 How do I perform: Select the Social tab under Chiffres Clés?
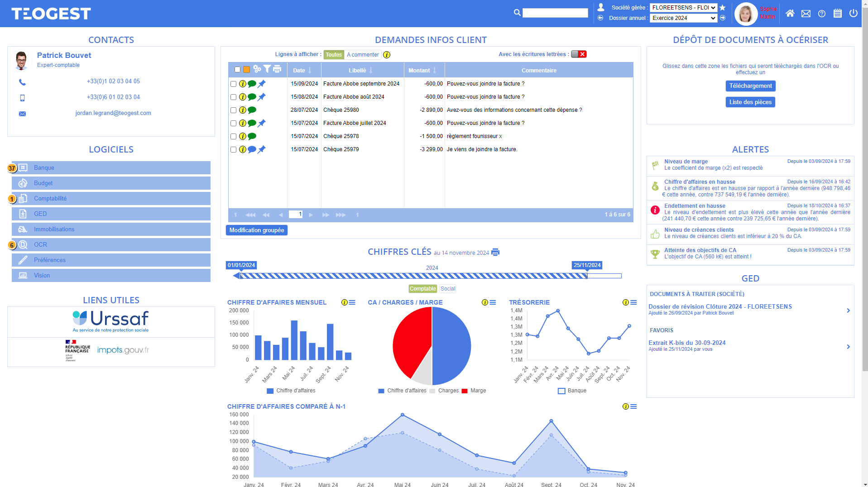447,289
